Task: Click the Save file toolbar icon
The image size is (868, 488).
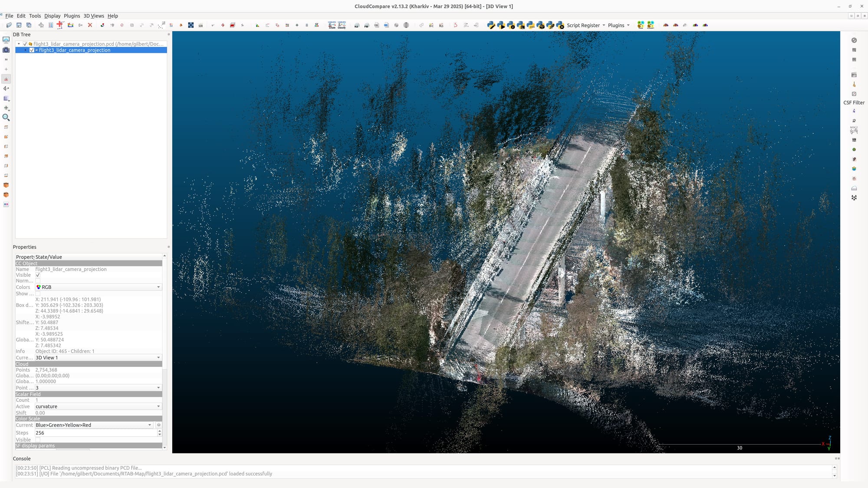Action: coord(19,25)
